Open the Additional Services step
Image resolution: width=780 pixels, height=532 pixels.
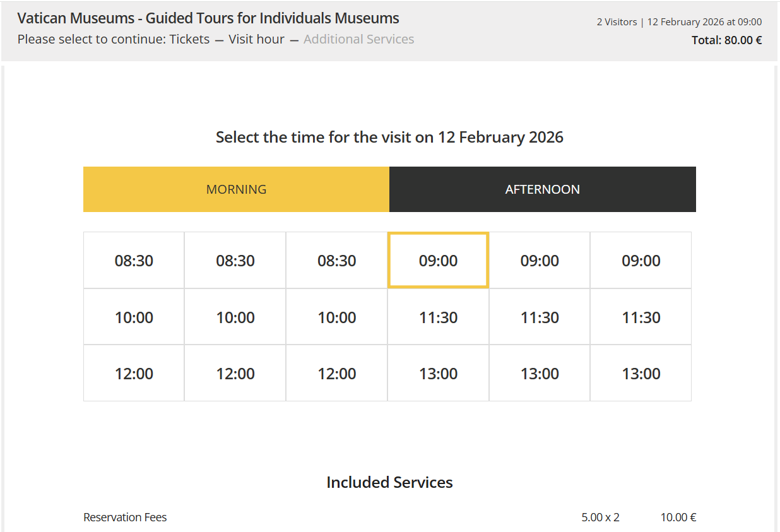point(358,39)
